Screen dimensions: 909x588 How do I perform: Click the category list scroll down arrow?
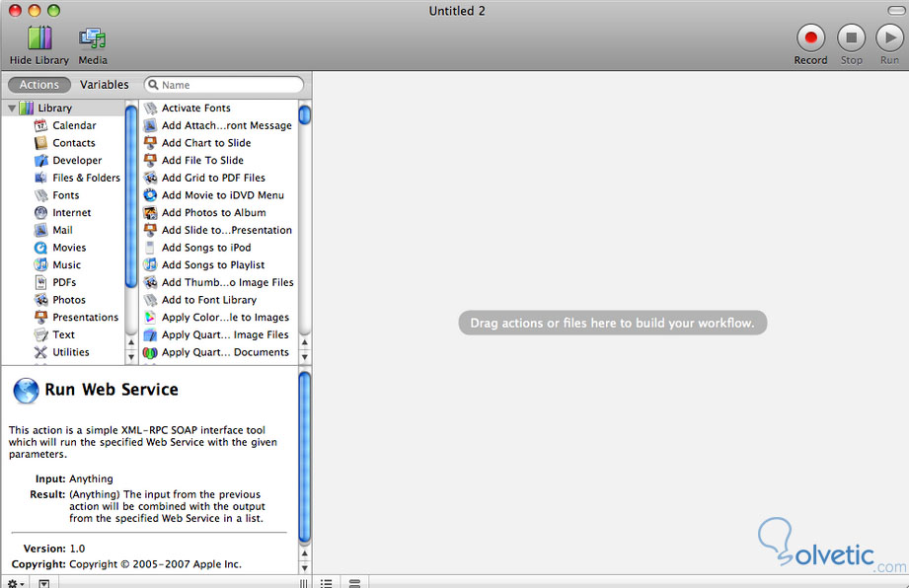click(131, 357)
